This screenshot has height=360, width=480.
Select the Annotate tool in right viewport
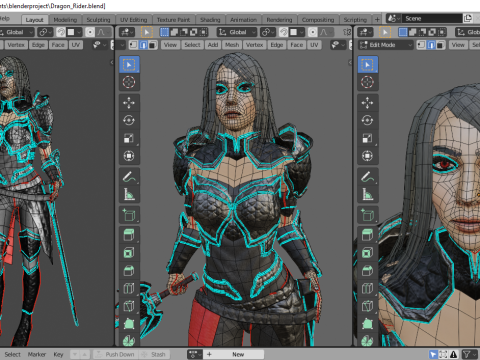click(367, 176)
